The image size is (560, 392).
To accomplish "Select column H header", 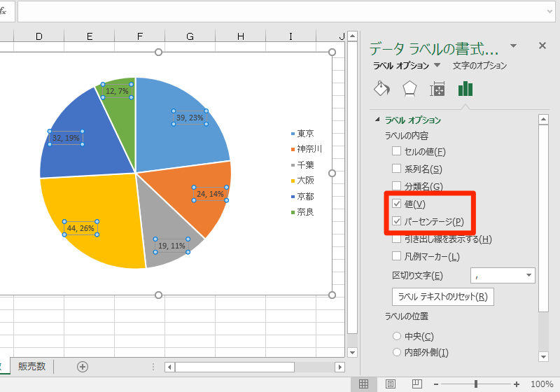I will coord(241,36).
